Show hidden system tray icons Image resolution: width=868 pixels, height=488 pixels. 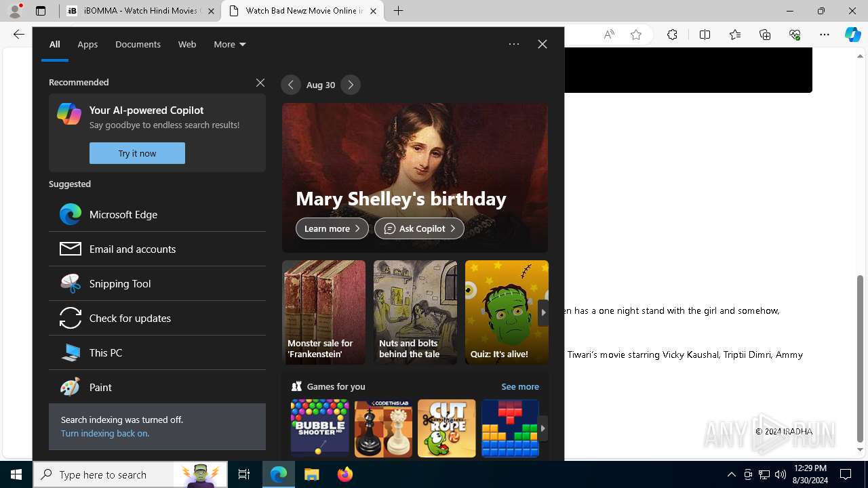click(x=731, y=474)
